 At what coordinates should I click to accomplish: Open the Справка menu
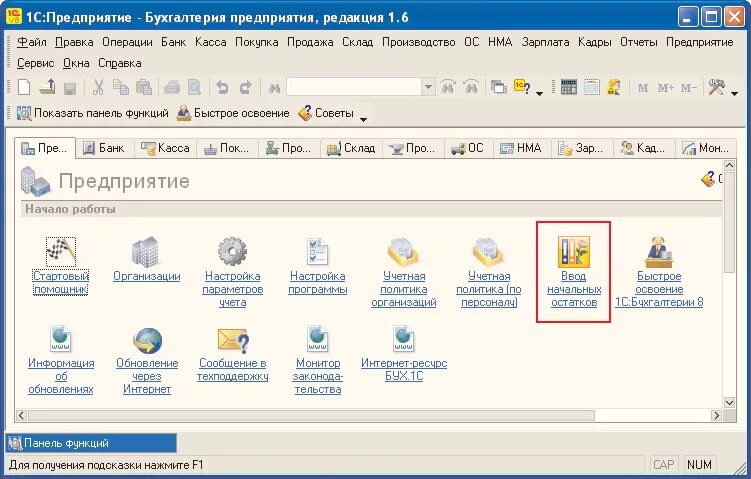[120, 63]
